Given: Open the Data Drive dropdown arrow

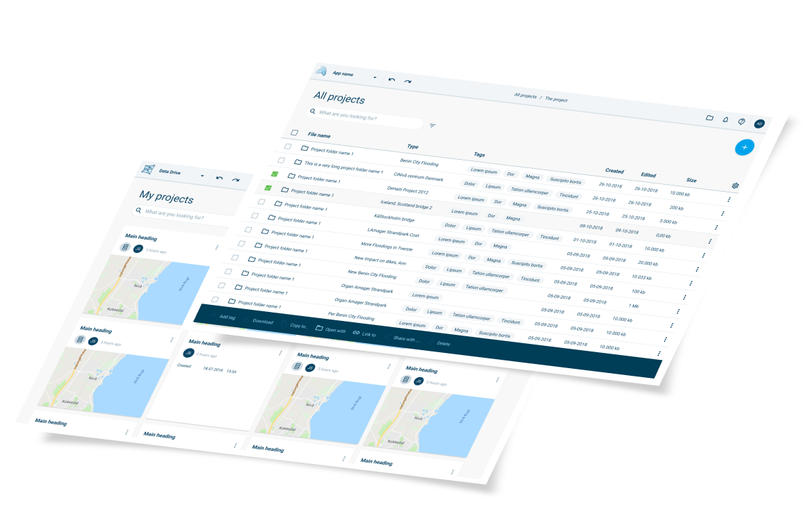Looking at the screenshot, I should pos(202,176).
